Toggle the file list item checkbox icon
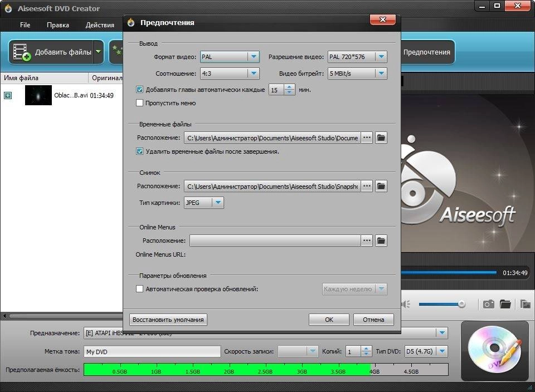The height and width of the screenshot is (392, 535). pos(8,95)
